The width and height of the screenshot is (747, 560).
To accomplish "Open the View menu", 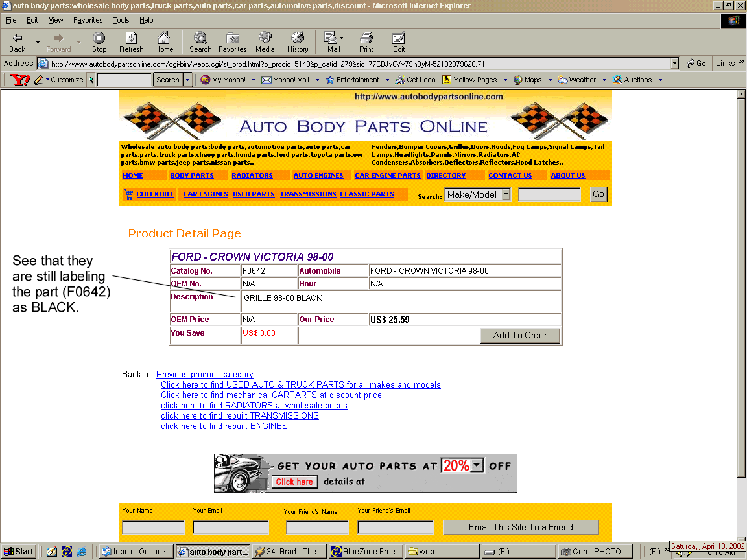I will (x=56, y=20).
